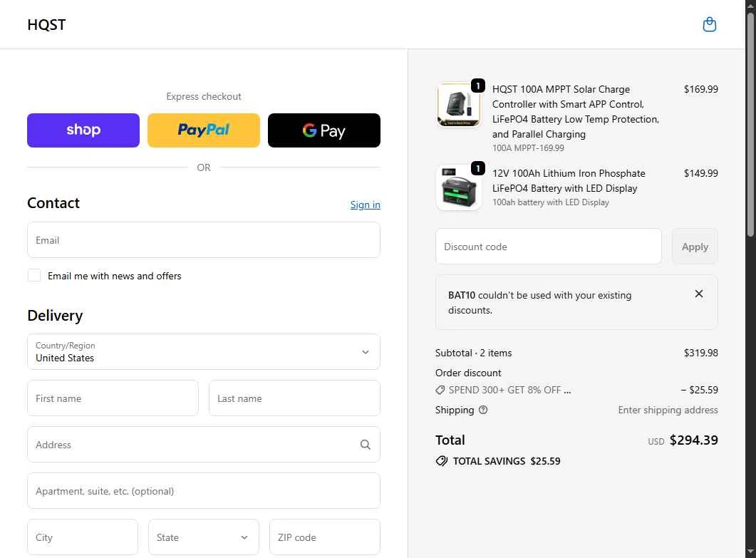Dismiss the BAT10 discount error message
The height and width of the screenshot is (558, 756).
(698, 294)
